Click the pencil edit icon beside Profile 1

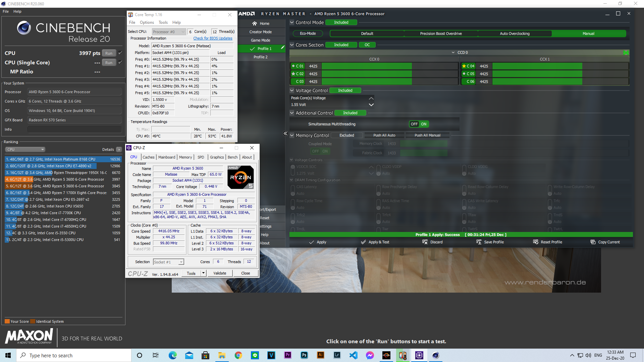pyautogui.click(x=282, y=48)
